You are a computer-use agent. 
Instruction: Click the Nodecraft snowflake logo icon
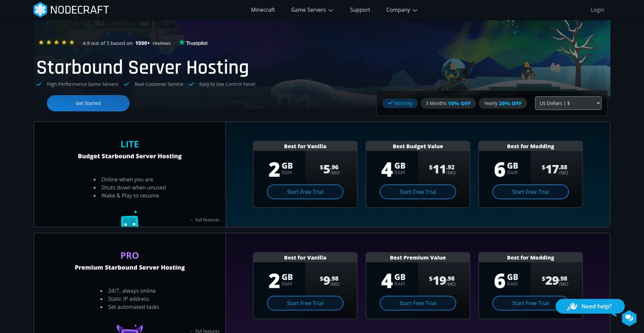tap(40, 10)
